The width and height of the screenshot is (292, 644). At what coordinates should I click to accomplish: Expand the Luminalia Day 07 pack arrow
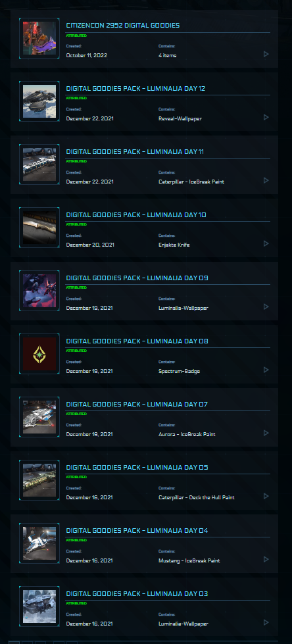click(x=266, y=433)
